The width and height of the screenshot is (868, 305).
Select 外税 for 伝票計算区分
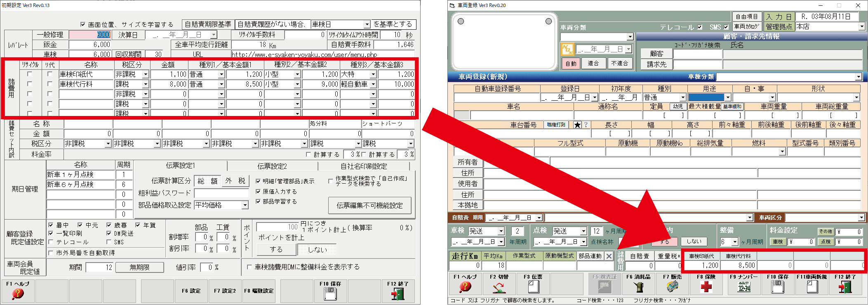coord(235,181)
